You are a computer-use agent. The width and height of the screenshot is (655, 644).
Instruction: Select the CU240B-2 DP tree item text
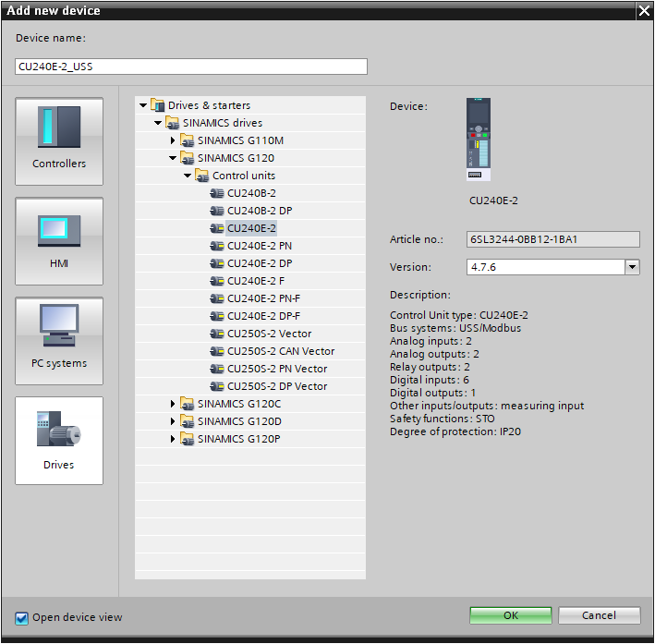[260, 211]
